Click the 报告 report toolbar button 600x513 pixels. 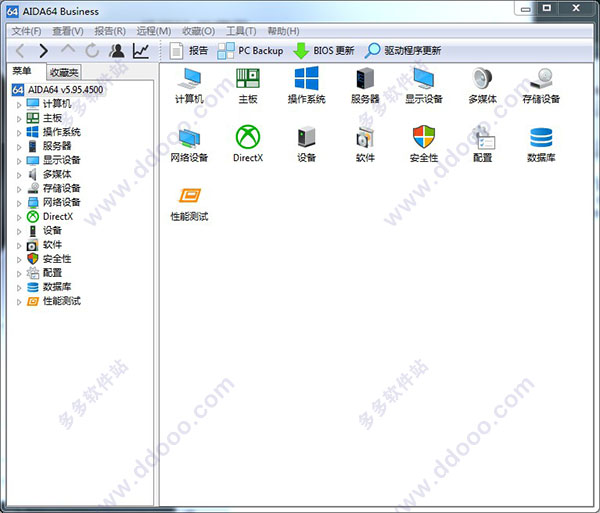click(x=189, y=50)
